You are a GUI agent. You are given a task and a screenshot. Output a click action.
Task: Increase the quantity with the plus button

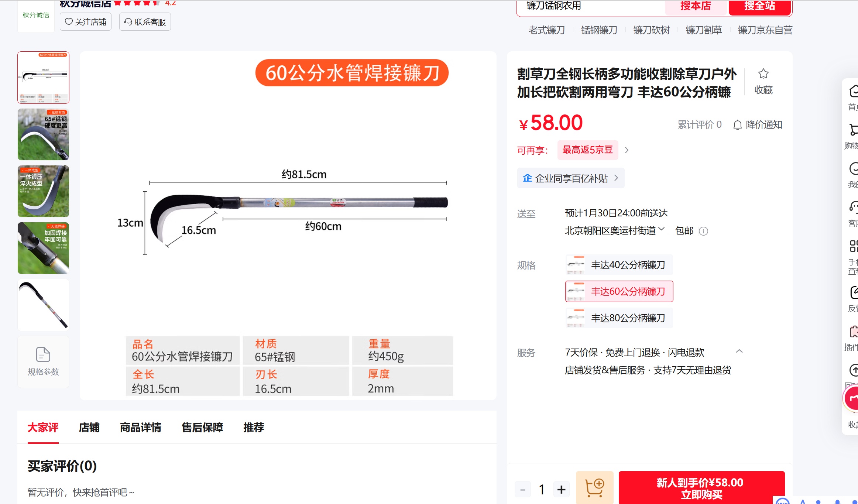tap(561, 490)
